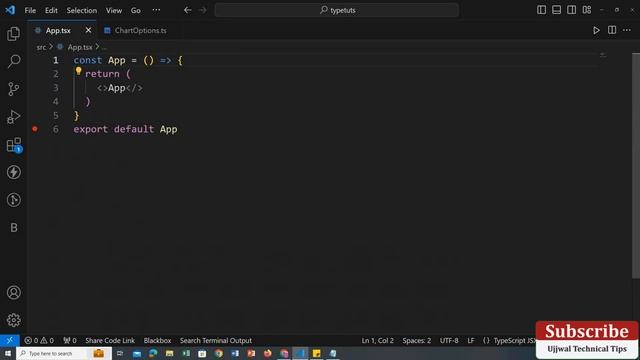Open the editor More Actions ellipsis
This screenshot has height=360, width=640.
[x=627, y=30]
